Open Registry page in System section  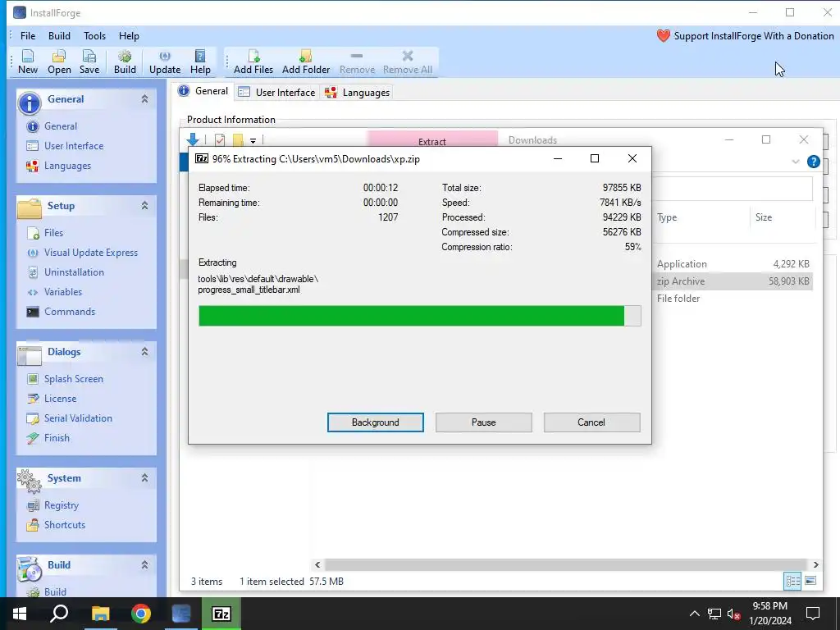pos(52,505)
